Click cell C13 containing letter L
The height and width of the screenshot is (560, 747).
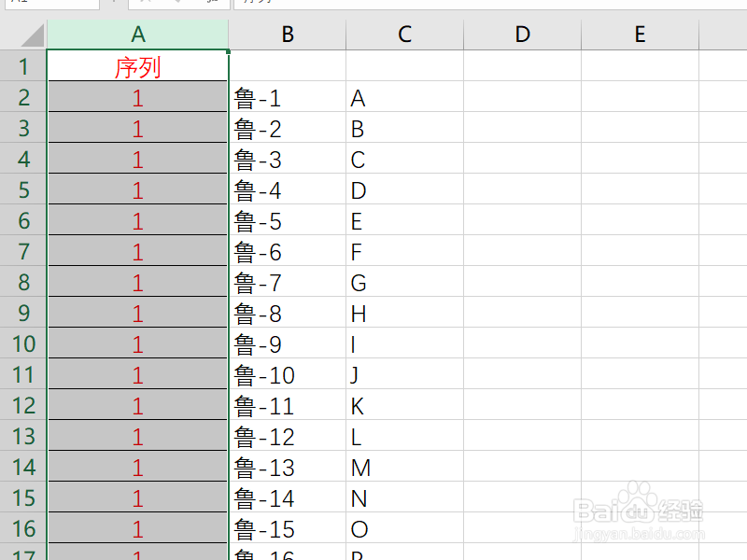[404, 435]
